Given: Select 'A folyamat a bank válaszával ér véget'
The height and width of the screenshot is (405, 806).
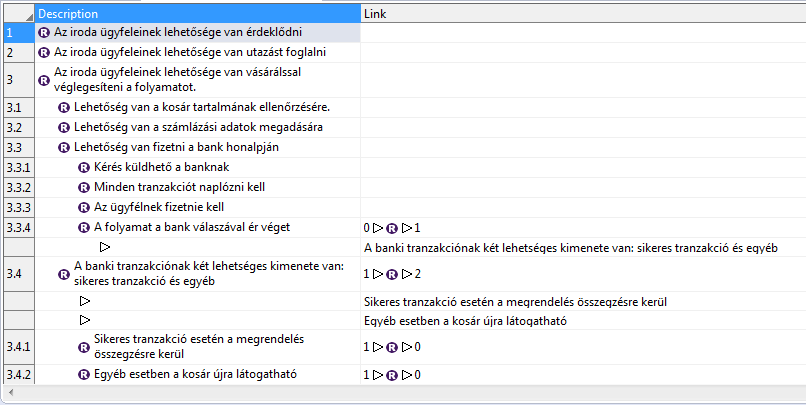Looking at the screenshot, I should pyautogui.click(x=192, y=227).
